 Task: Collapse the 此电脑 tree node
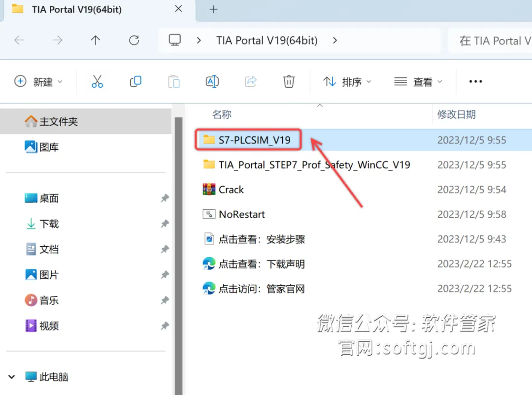(11, 377)
